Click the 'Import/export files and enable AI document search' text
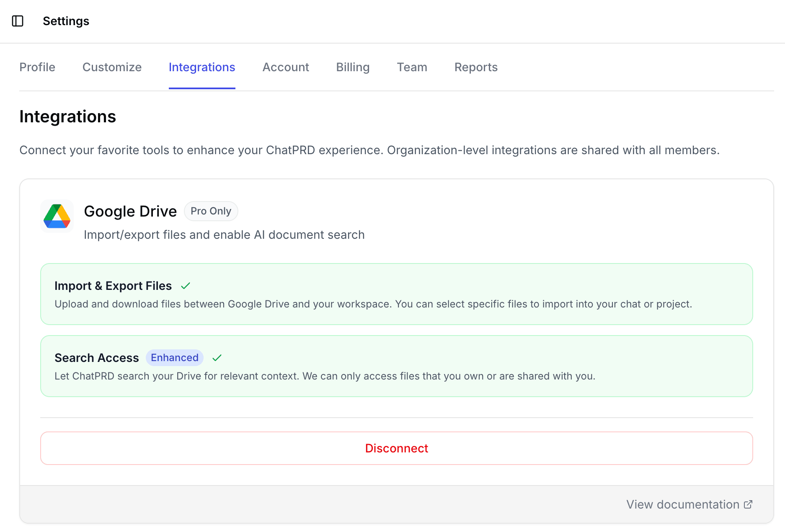 point(224,235)
